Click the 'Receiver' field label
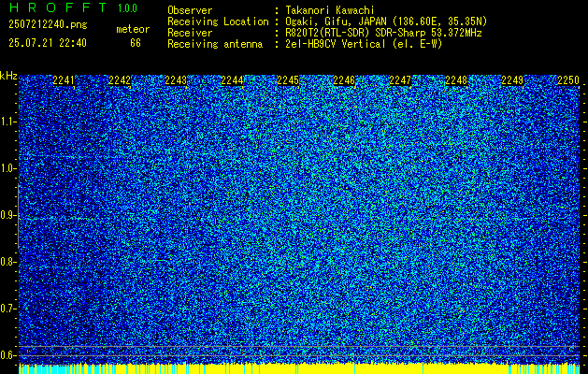The height and width of the screenshot is (374, 588). [190, 33]
